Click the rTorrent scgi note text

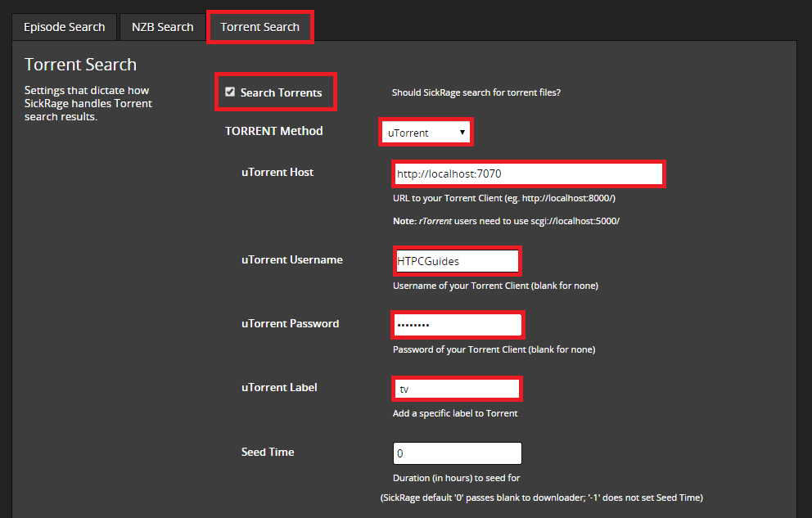point(506,222)
